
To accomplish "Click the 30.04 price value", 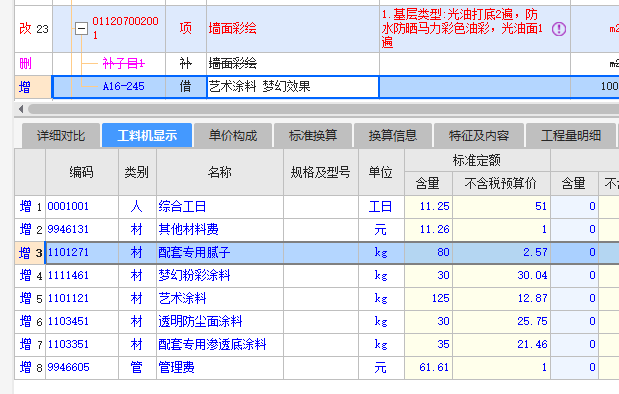I will coord(532,275).
